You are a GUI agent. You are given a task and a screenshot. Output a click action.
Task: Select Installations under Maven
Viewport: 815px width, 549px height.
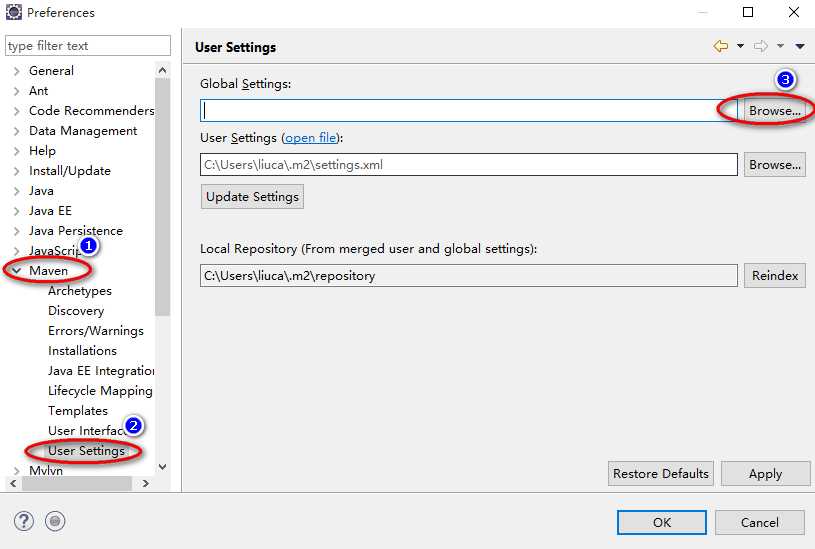tap(82, 351)
